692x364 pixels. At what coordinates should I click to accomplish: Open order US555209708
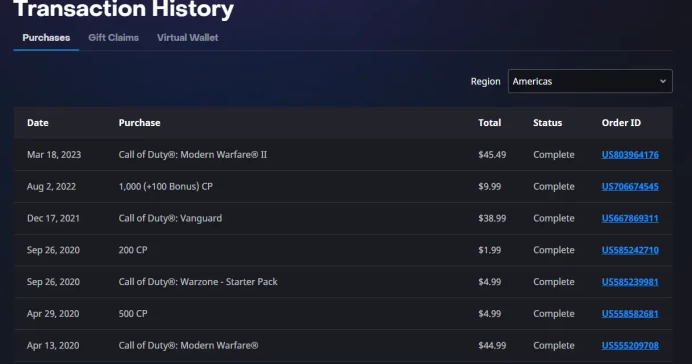tap(630, 345)
